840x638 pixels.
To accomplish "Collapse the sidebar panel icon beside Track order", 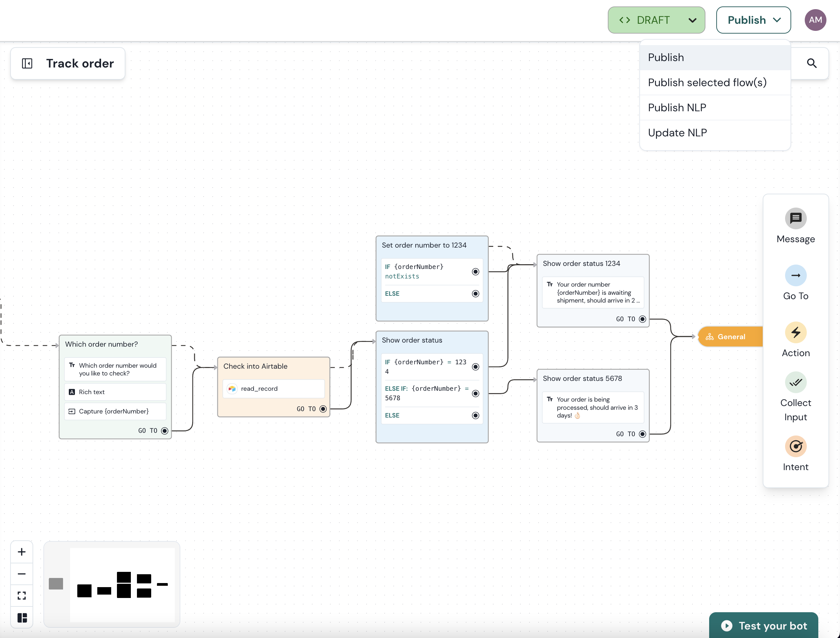I will [x=27, y=63].
